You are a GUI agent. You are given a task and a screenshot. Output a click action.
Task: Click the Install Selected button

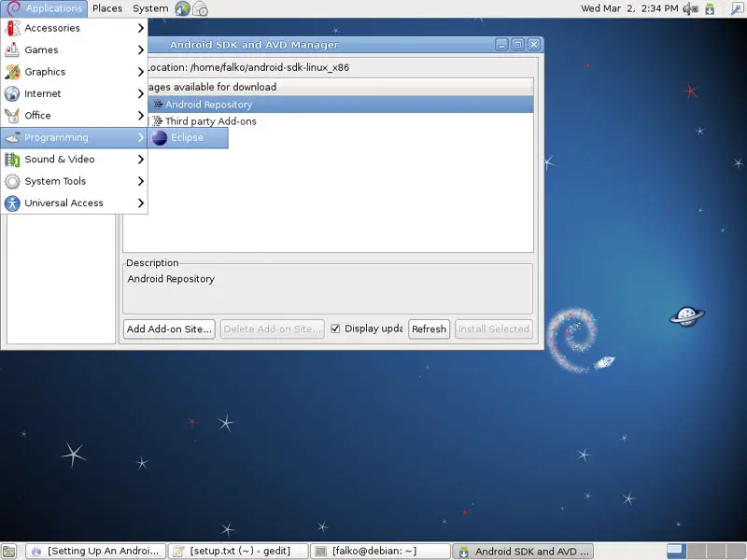coord(494,329)
